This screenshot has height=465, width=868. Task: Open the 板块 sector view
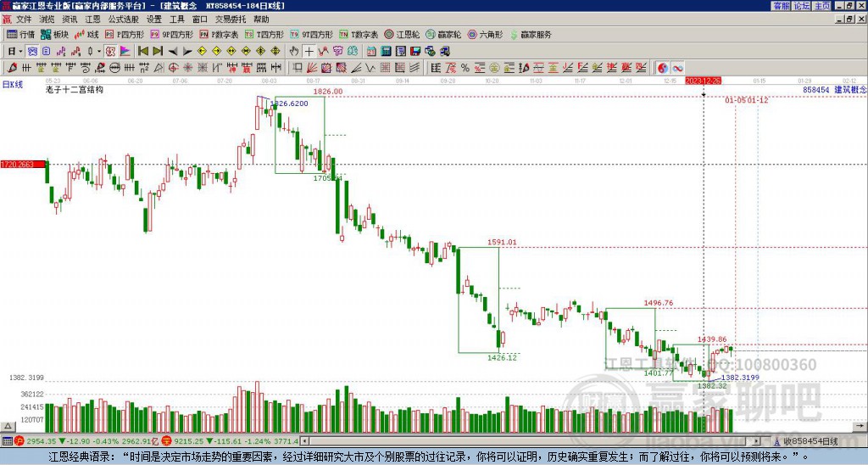55,34
